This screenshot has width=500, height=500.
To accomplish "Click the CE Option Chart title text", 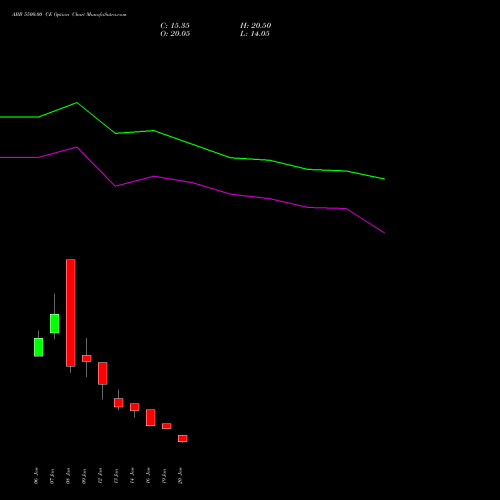I will coord(69,15).
